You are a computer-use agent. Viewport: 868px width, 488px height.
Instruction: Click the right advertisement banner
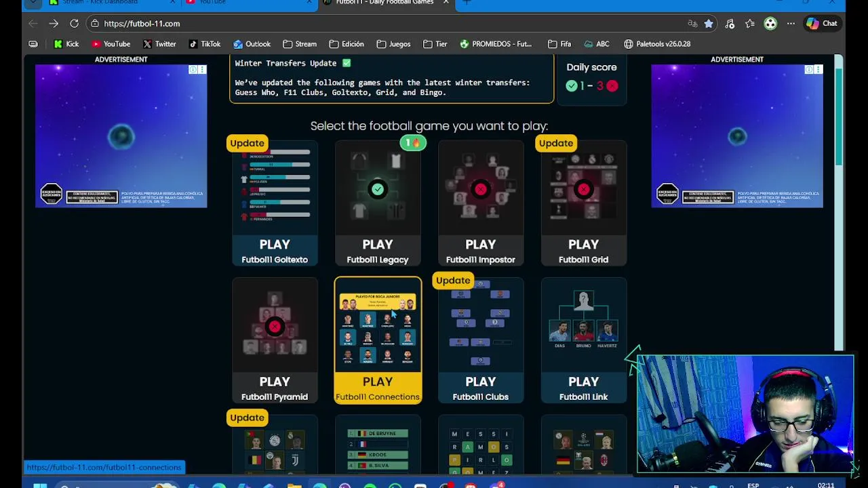737,136
